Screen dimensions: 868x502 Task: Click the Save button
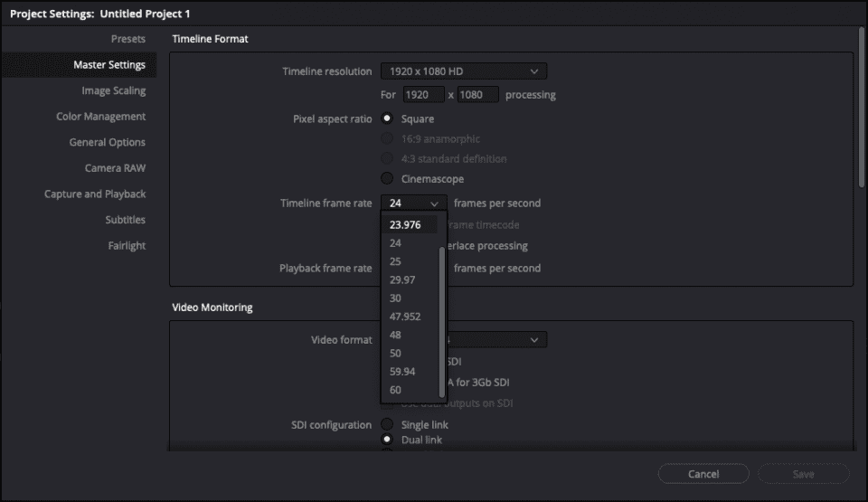coord(803,474)
